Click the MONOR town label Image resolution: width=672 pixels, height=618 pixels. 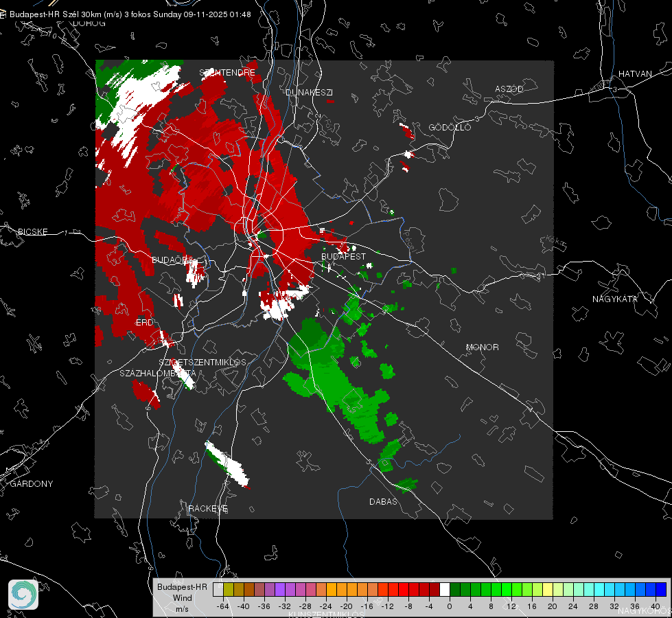point(482,347)
